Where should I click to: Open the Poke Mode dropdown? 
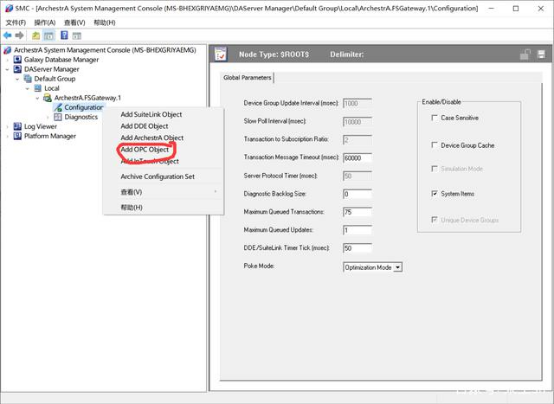pos(398,267)
